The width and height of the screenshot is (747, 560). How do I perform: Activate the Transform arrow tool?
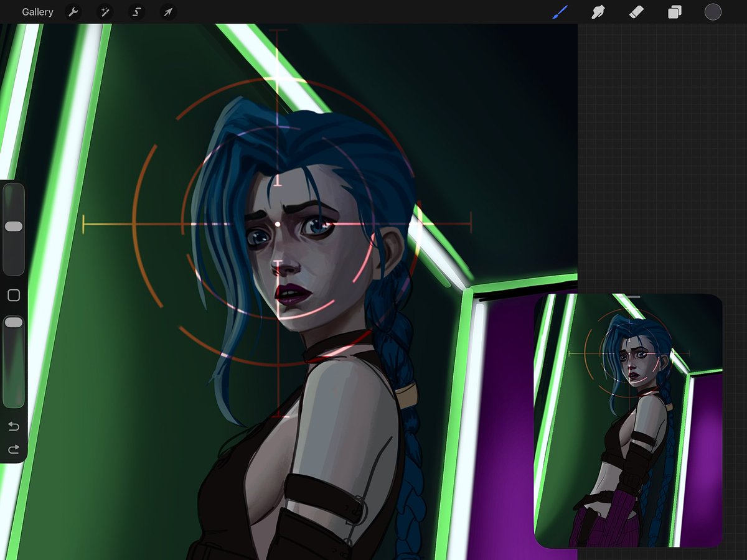click(168, 12)
